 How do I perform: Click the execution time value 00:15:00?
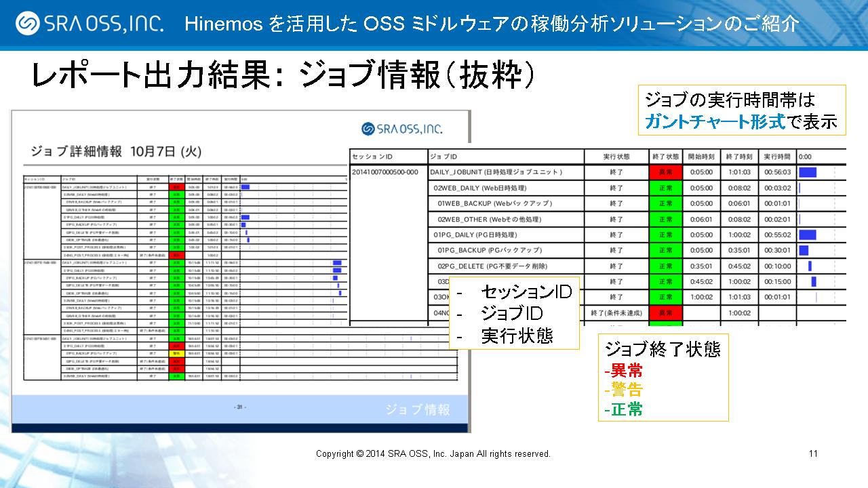point(777,281)
